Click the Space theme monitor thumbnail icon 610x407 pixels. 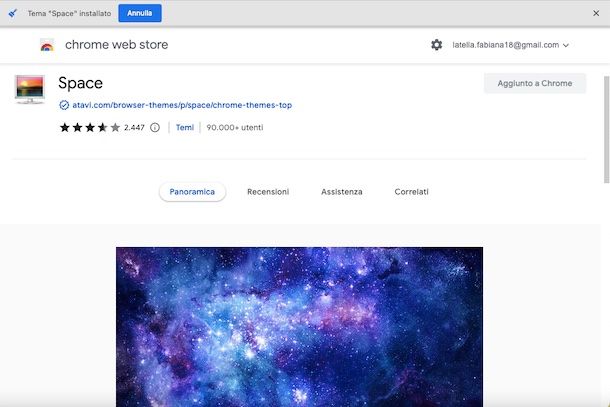30,89
